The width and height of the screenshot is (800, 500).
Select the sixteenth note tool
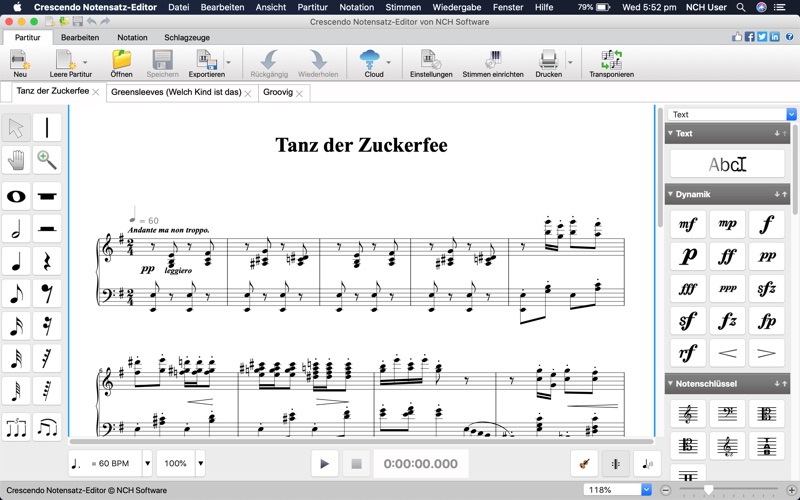16,326
